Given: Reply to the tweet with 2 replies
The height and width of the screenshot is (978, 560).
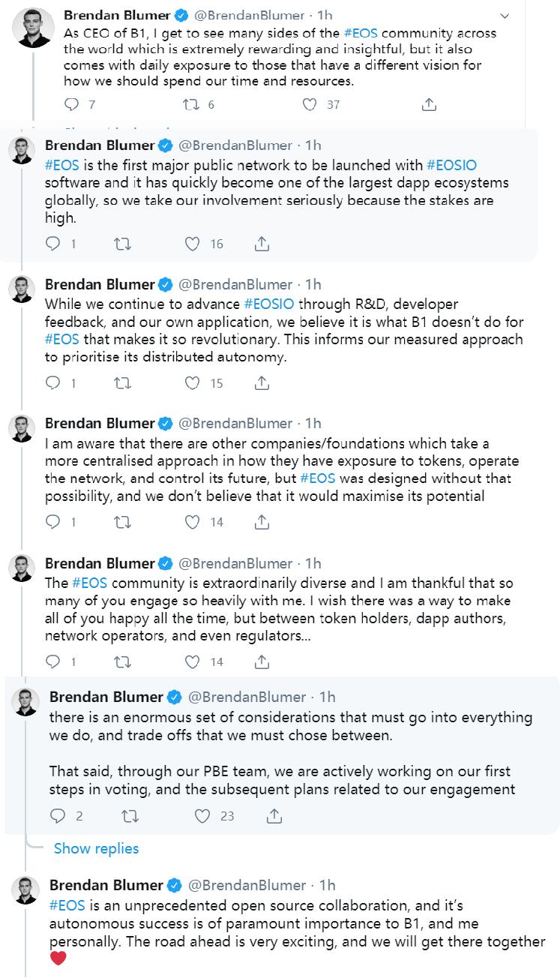Looking at the screenshot, I should pos(57,816).
